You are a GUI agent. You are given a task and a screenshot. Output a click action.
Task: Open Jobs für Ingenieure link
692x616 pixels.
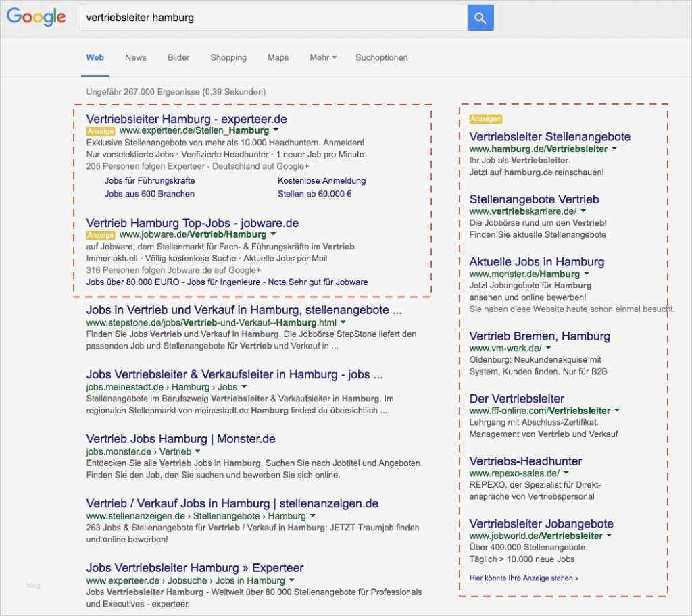(224, 282)
